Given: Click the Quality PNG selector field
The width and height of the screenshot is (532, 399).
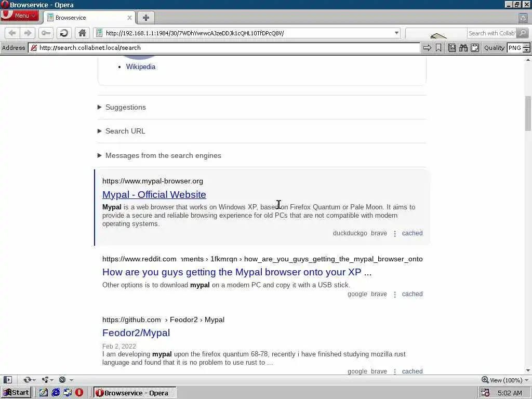Looking at the screenshot, I should 515,48.
